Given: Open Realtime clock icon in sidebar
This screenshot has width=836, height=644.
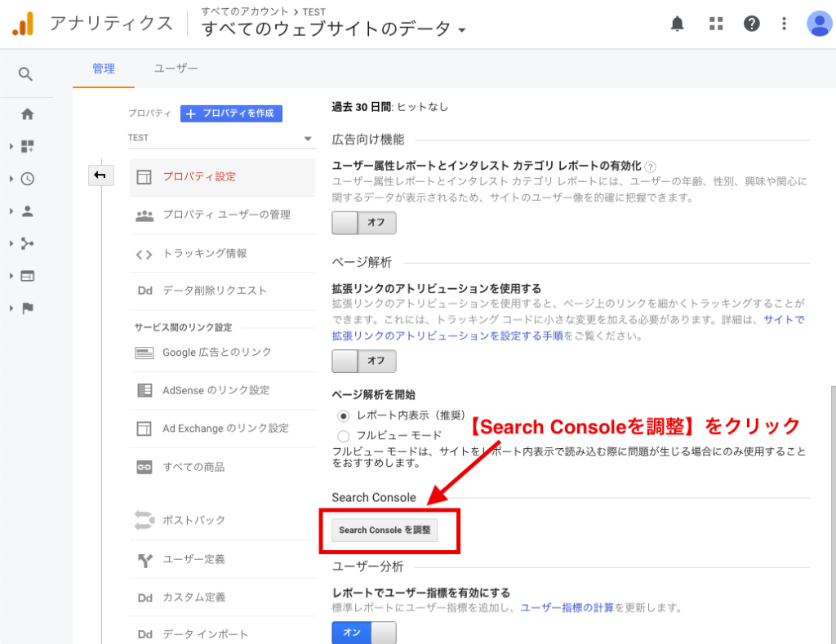Looking at the screenshot, I should 27,179.
